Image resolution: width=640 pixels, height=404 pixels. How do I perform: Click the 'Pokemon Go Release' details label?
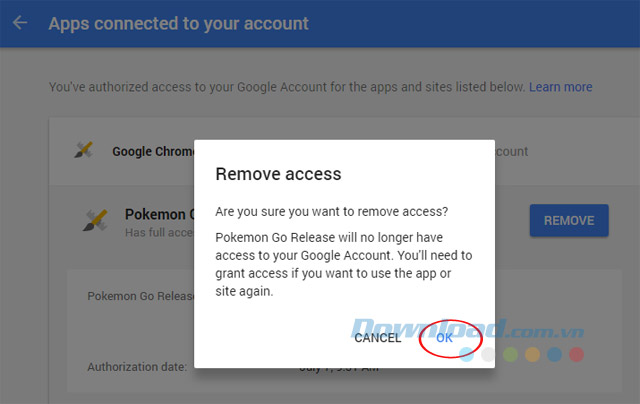[139, 296]
